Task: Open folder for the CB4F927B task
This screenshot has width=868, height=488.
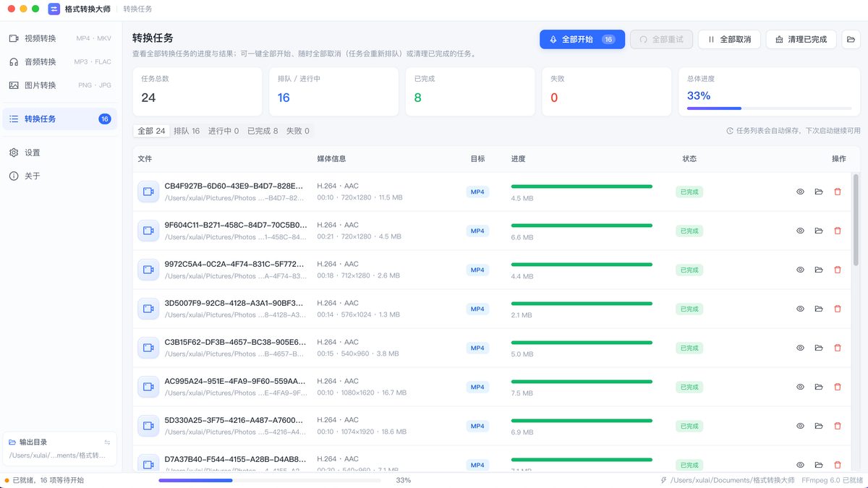Action: (x=819, y=192)
